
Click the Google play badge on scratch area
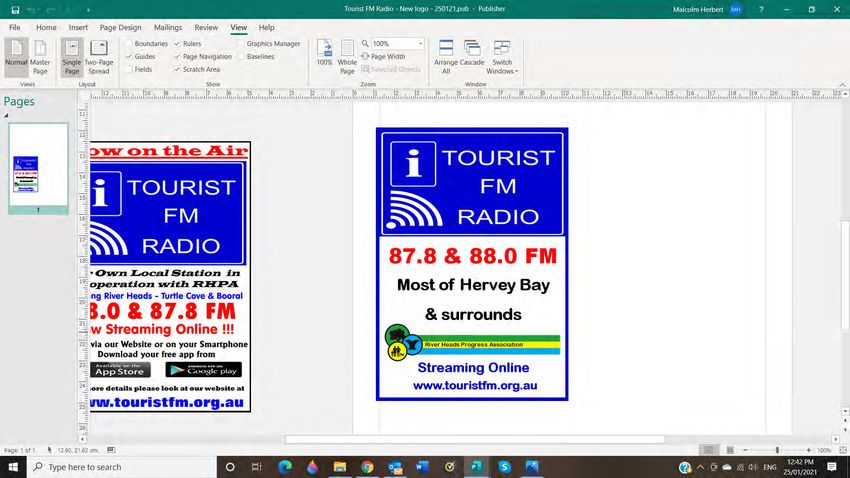tap(203, 370)
